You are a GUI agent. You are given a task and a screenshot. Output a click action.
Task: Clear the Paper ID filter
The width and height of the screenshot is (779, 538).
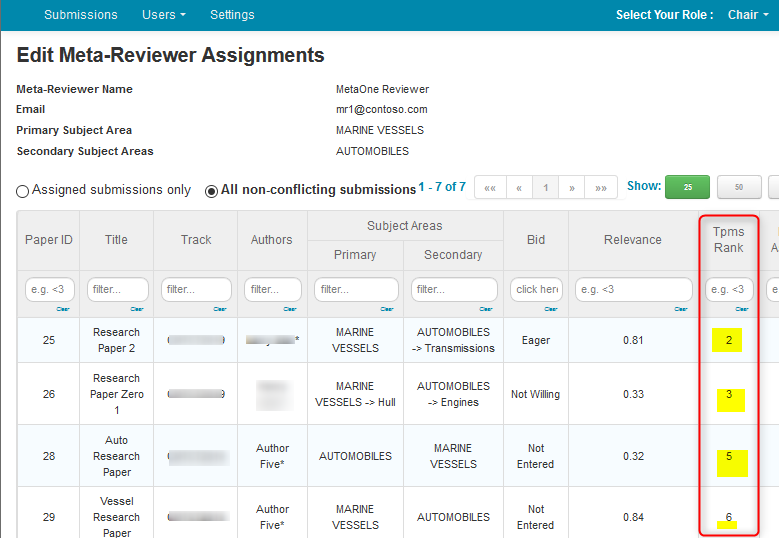[63, 309]
